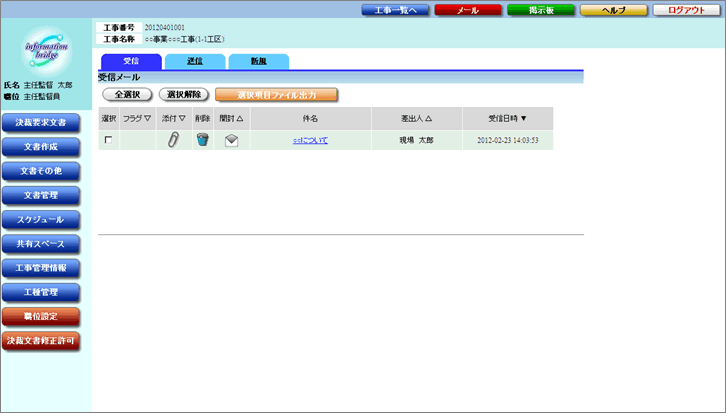This screenshot has height=413, width=726.
Task: Sort by the 添付 column header
Action: (x=173, y=118)
